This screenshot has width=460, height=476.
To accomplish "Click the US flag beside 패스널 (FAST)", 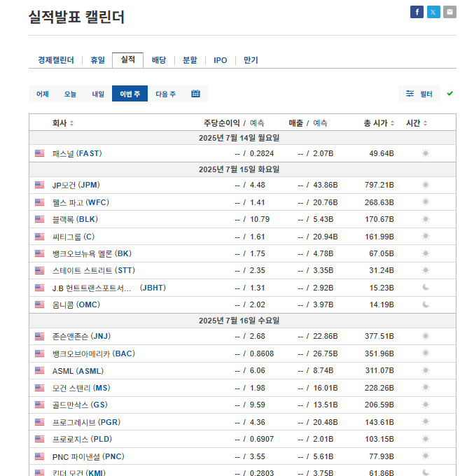I will [39, 153].
